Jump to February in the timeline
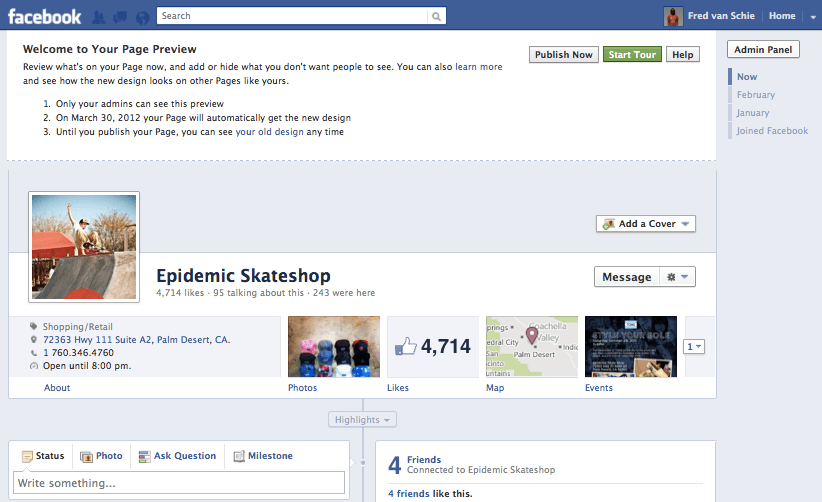Image resolution: width=822 pixels, height=502 pixels. pyautogui.click(x=755, y=95)
